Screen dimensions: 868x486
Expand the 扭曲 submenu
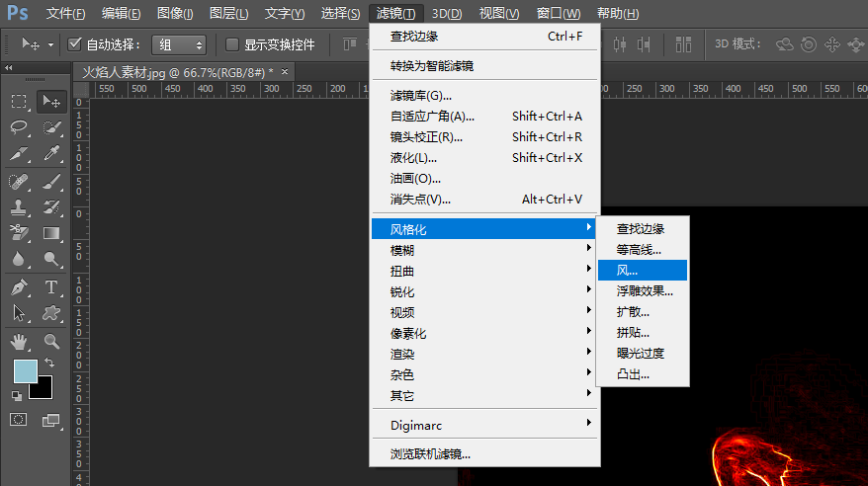(x=484, y=271)
